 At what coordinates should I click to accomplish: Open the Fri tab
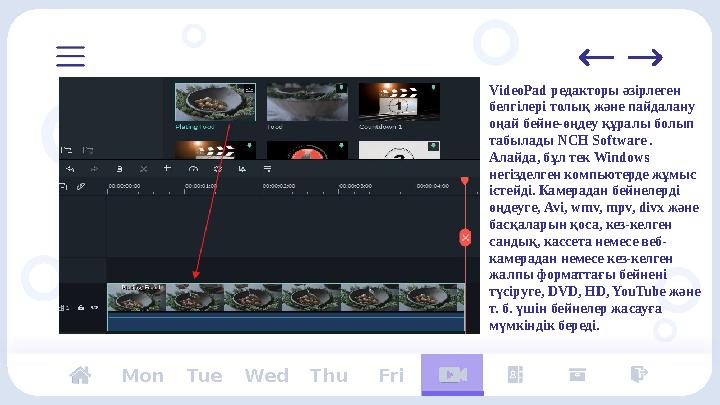(x=391, y=376)
